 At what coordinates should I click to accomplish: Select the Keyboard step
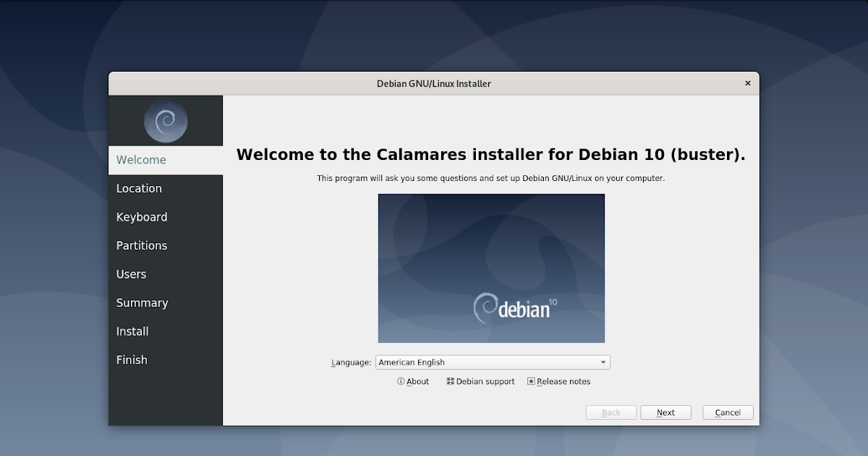(x=142, y=216)
